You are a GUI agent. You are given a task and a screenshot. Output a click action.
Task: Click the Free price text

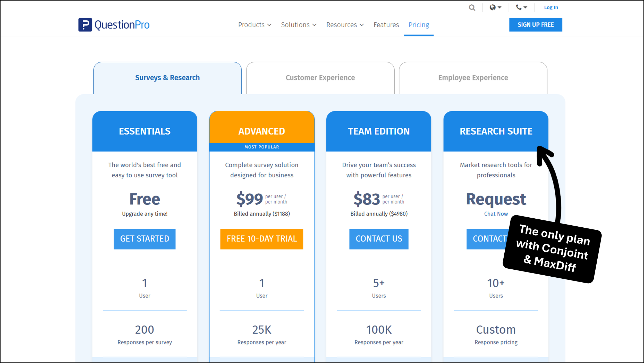click(145, 199)
